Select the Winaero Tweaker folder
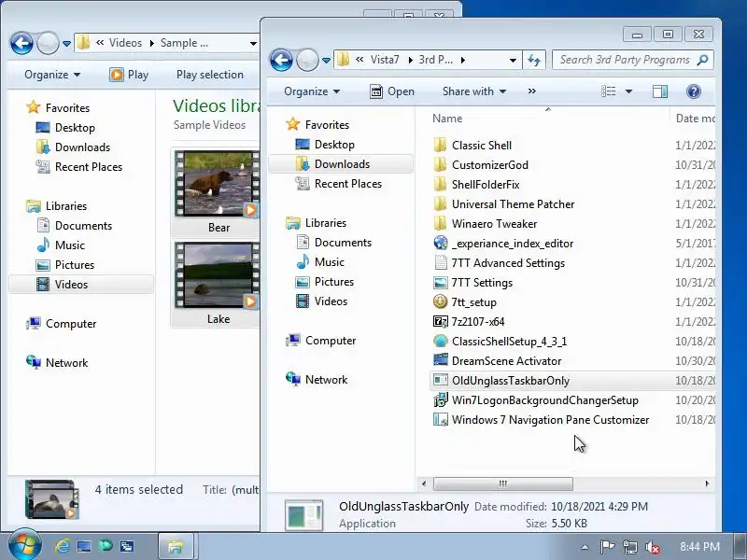747x560 pixels. click(494, 223)
